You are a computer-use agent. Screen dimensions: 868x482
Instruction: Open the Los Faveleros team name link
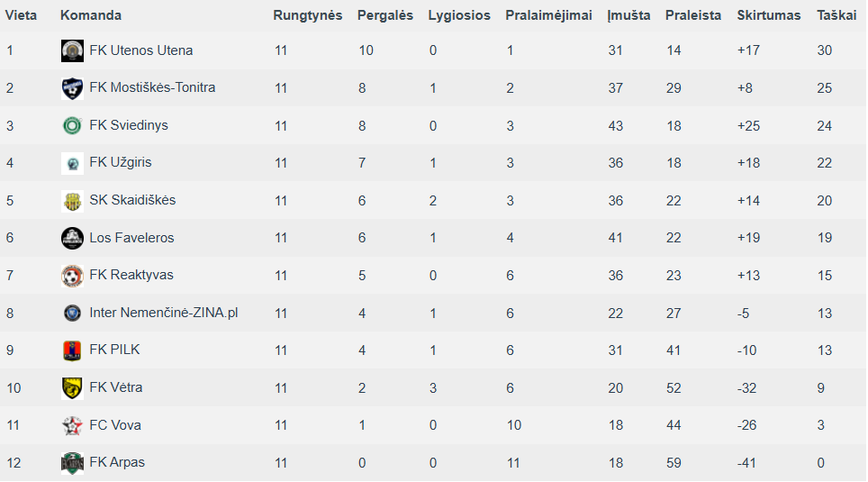[x=131, y=238]
